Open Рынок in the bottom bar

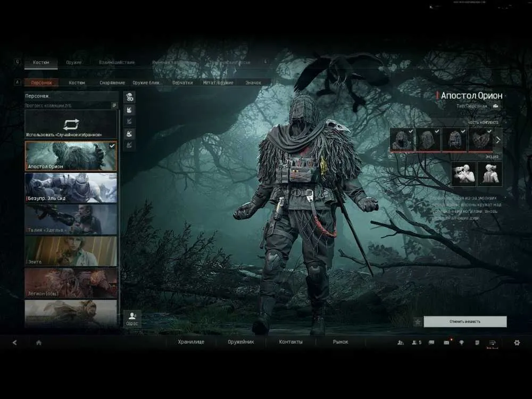340,342
